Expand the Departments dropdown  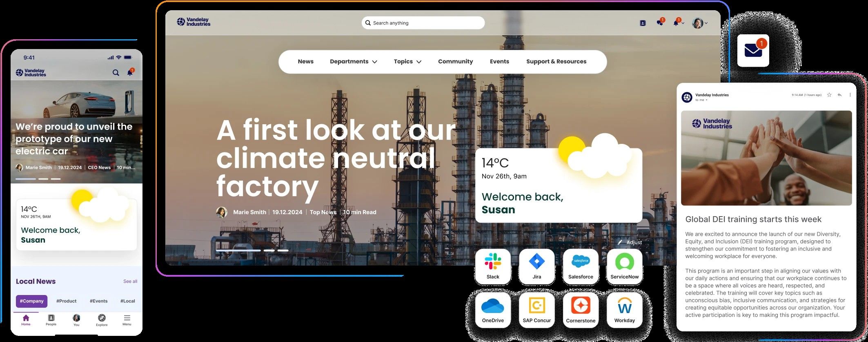[353, 62]
